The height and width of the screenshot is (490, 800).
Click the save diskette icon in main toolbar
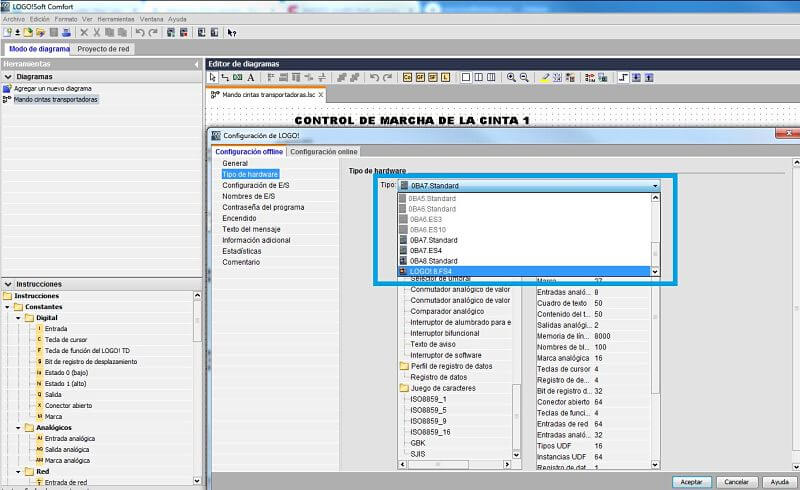[53, 32]
